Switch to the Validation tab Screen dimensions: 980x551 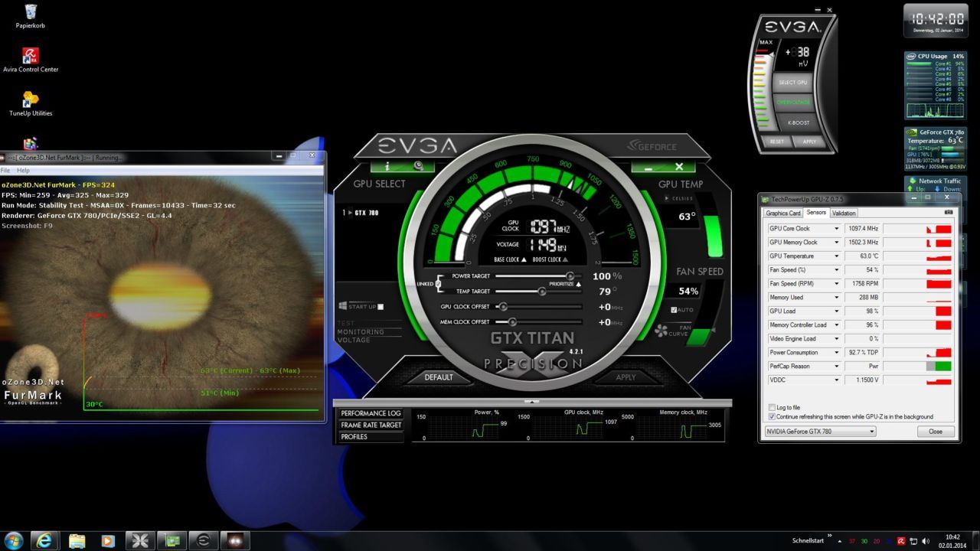pos(843,213)
